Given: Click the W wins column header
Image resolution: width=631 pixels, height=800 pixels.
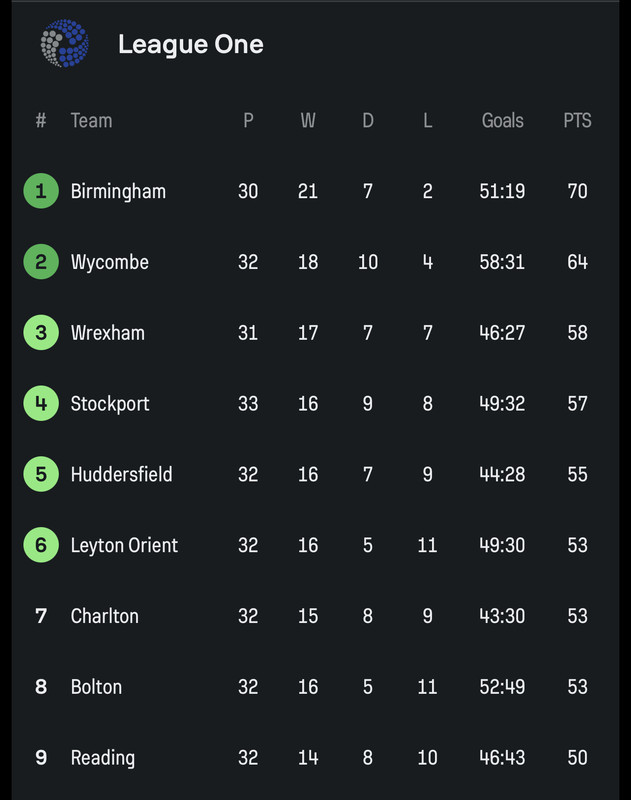Looking at the screenshot, I should point(308,121).
